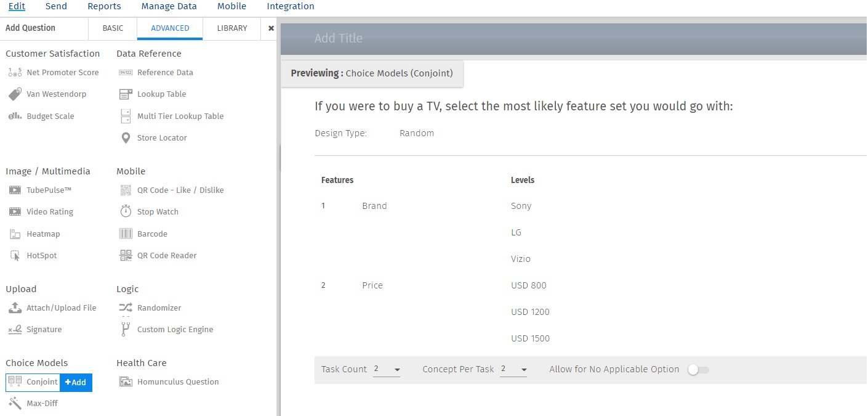Add a Stop Watch mobile question
Screen dimensions: 868x416
[157, 211]
